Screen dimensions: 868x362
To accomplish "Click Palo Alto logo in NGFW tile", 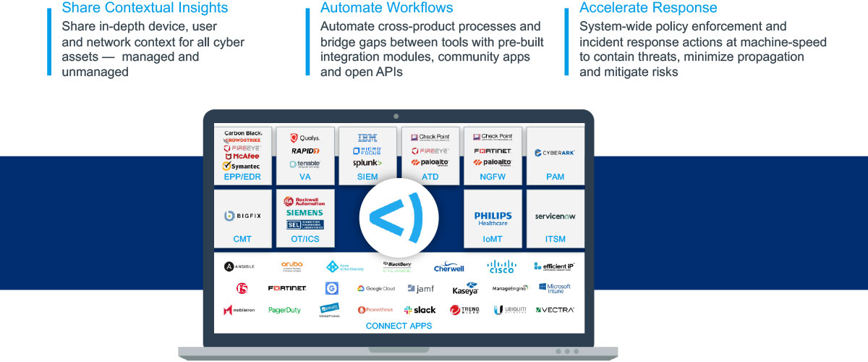I will 493,163.
